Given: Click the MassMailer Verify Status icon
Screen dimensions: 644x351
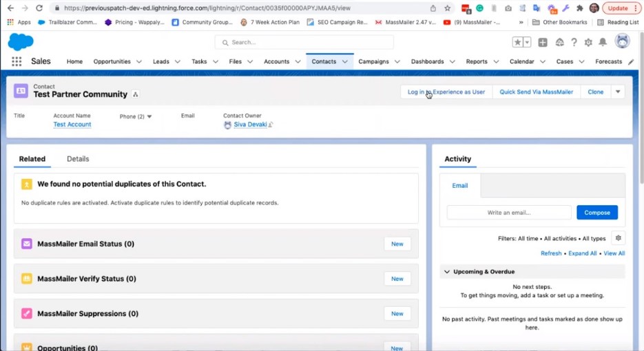Looking at the screenshot, I should (27, 279).
